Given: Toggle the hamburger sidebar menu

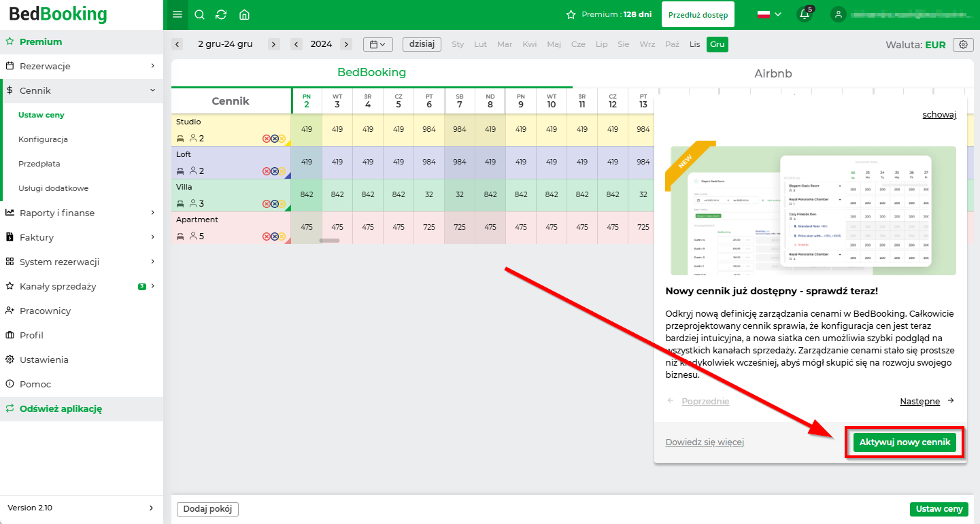Looking at the screenshot, I should (x=178, y=14).
